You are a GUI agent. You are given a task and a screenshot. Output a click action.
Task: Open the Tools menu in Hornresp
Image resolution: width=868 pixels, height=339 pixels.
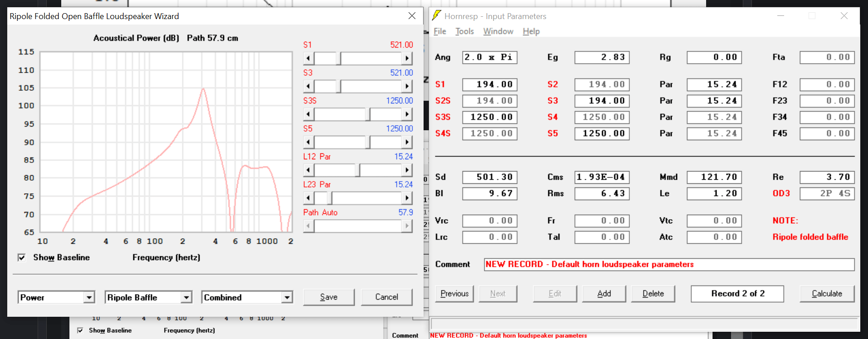point(464,31)
